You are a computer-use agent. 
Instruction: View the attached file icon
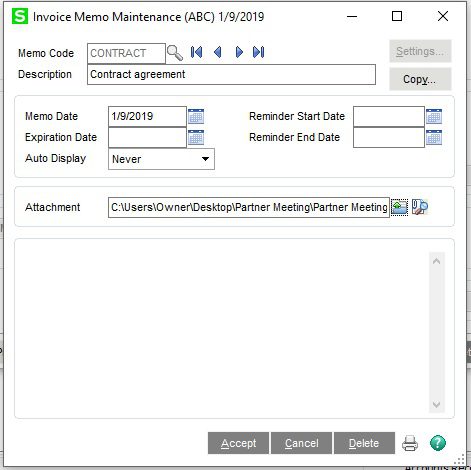coord(420,207)
